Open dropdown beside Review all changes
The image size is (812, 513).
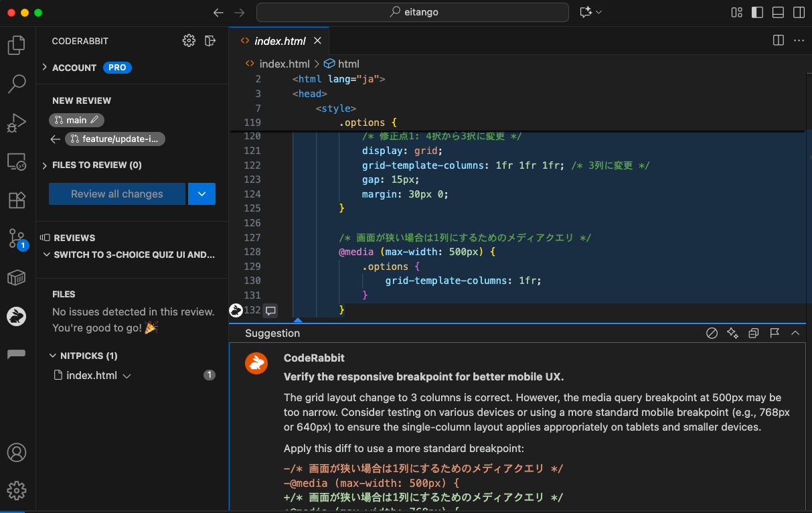201,194
